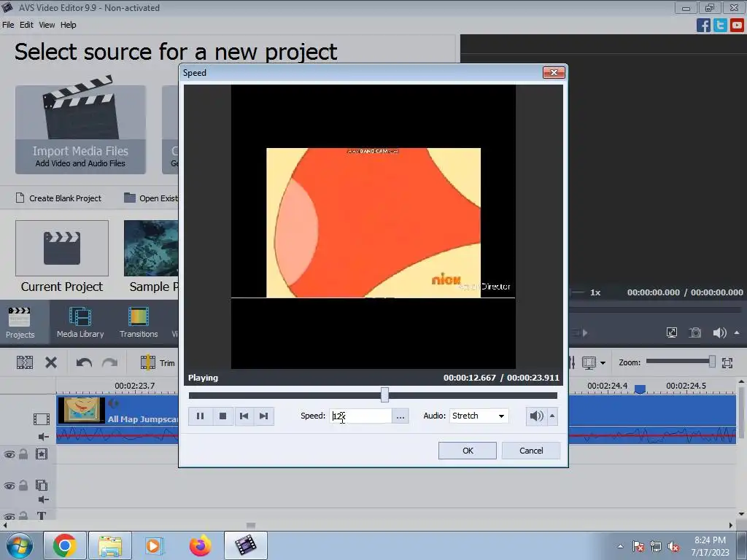The width and height of the screenshot is (747, 560).
Task: Expand main preview volume arrow
Action: pos(737,332)
